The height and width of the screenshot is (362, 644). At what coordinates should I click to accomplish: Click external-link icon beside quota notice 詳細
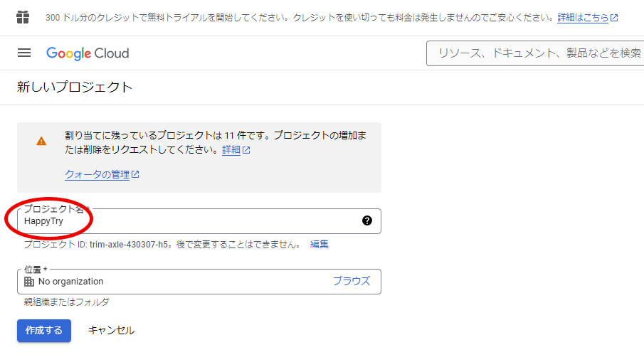[x=246, y=150]
